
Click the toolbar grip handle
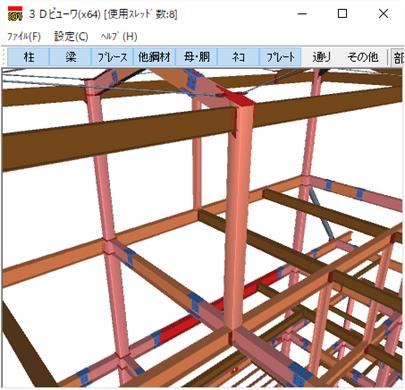pyautogui.click(x=4, y=57)
